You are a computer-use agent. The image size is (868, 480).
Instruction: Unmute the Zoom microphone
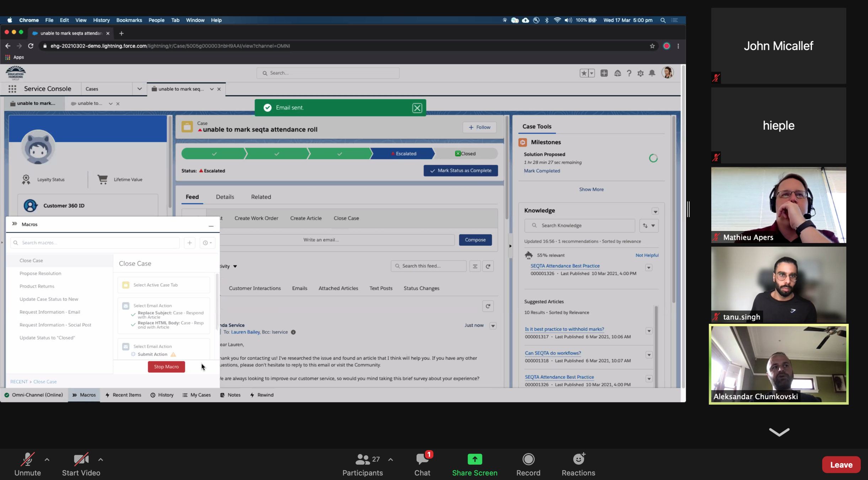pos(27,464)
